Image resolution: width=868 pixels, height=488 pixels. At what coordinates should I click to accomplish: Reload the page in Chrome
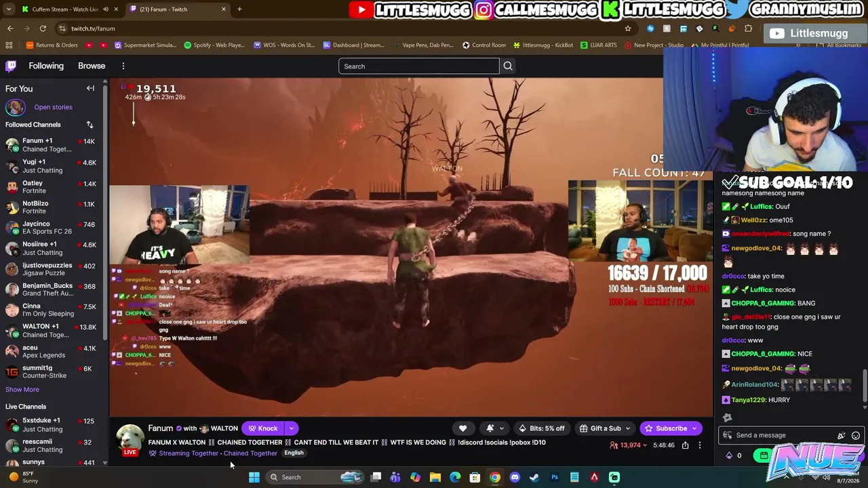[x=43, y=28]
